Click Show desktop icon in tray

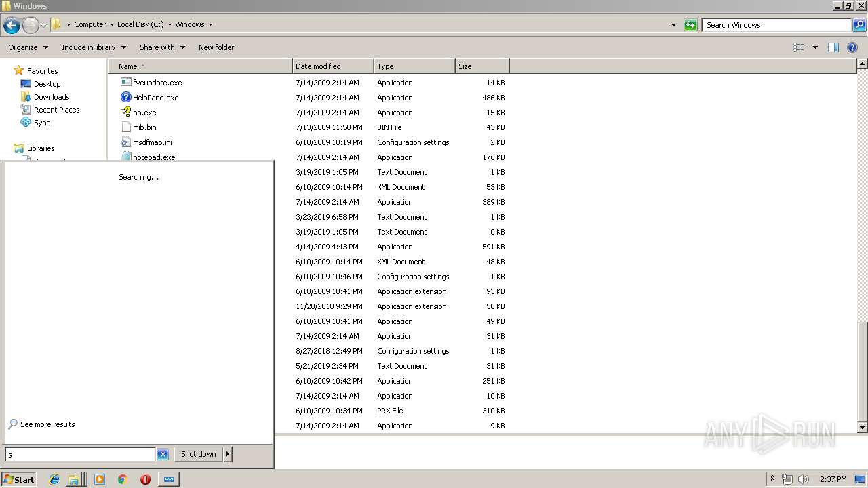(861, 479)
